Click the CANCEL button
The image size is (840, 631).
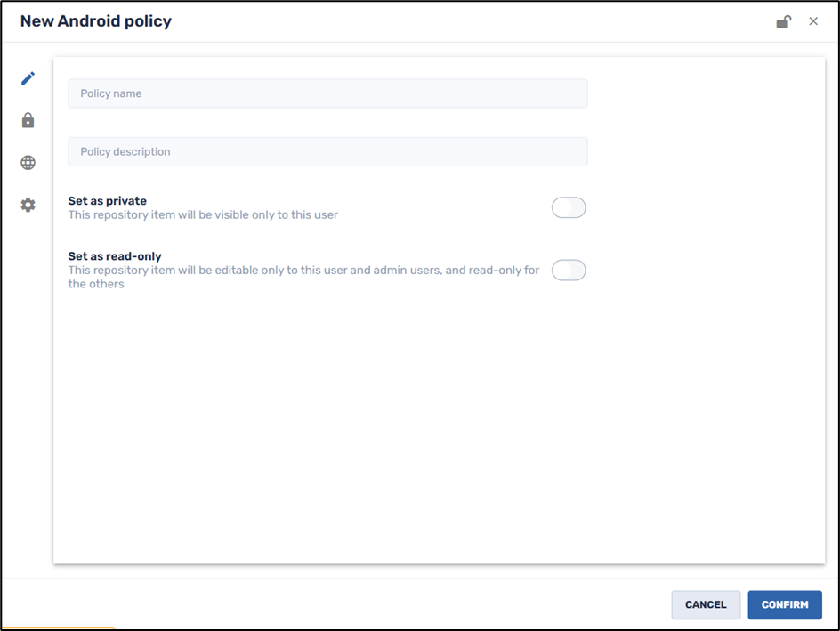pos(706,604)
